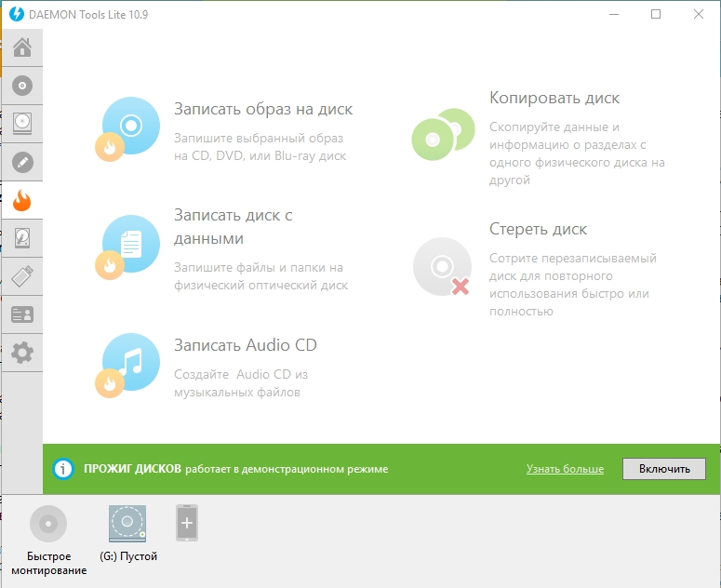Click description 'Создайте Audio CD из музыкальных файлов'
Image resolution: width=721 pixels, height=588 pixels.
[240, 383]
